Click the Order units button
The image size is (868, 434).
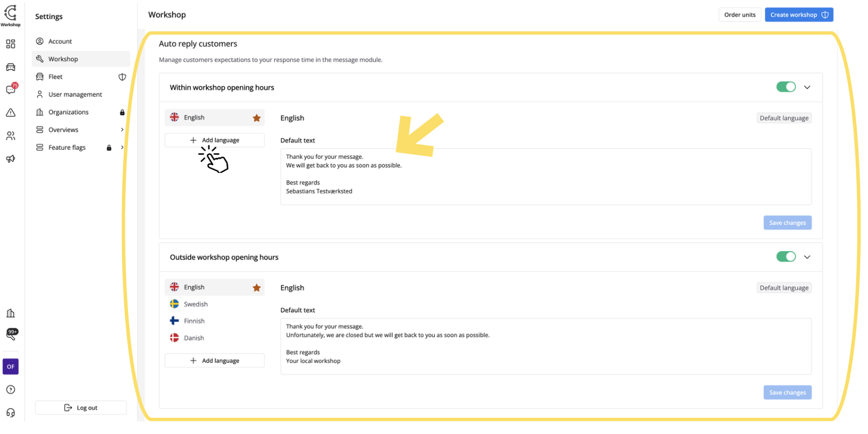tap(739, 15)
